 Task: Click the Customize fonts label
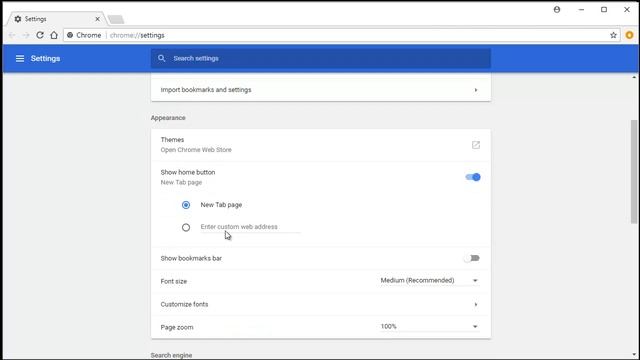(184, 304)
